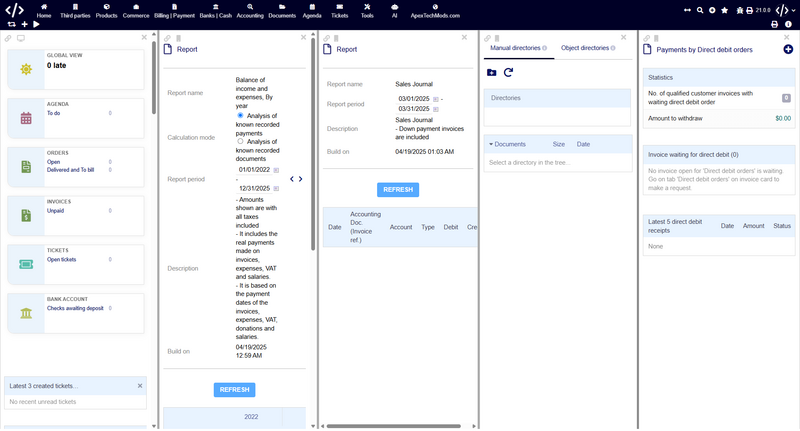800x431 pixels.
Task: Switch to Manual directories tab
Action: [x=514, y=48]
